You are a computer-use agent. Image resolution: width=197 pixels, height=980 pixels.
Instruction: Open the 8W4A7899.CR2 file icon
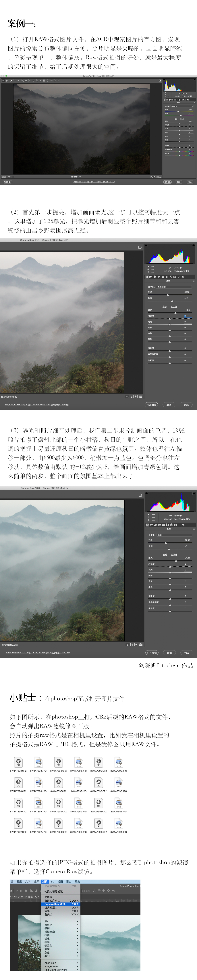point(18,803)
